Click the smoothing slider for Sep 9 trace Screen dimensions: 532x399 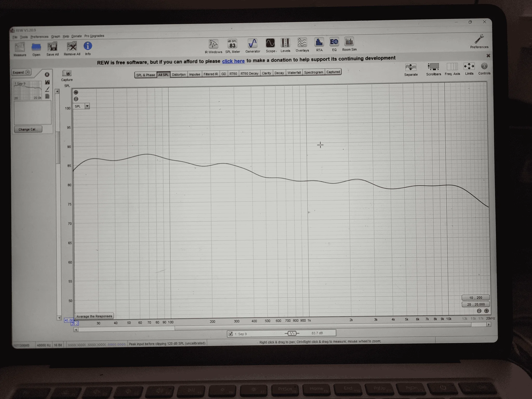pyautogui.click(x=292, y=333)
